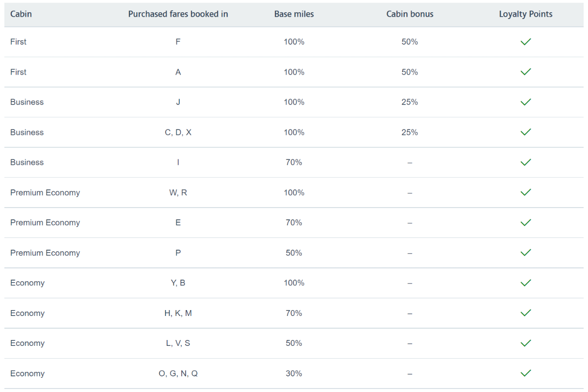Image resolution: width=588 pixels, height=392 pixels.
Task: Click the checkmark for Premium Economy fare E
Action: click(526, 223)
